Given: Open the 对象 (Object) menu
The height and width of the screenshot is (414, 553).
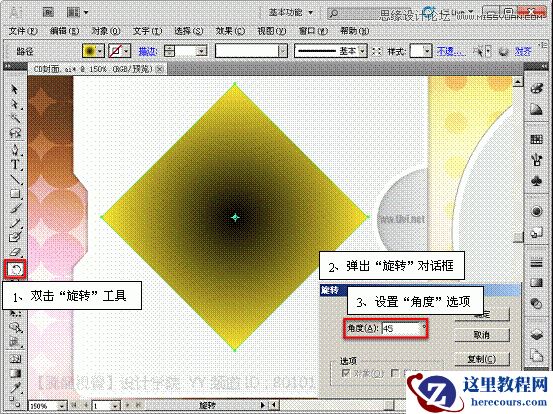Looking at the screenshot, I should click(106, 31).
